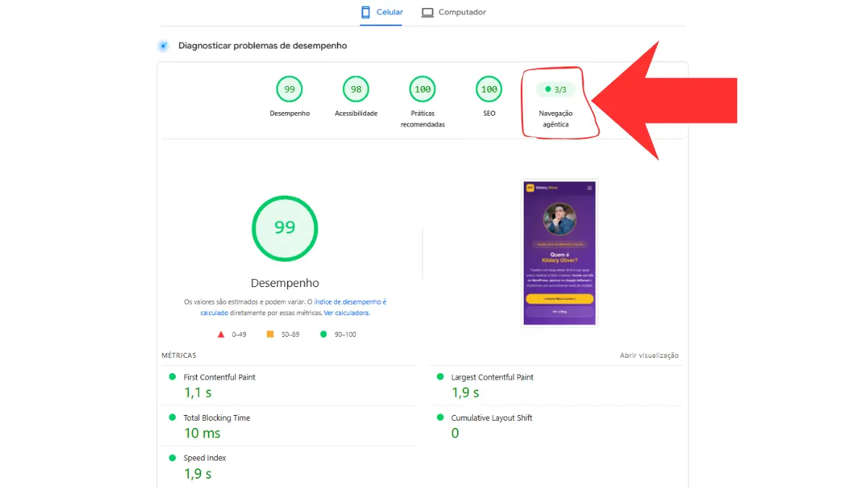Open the Práticas recomendadas score gauge 100
The image size is (868, 488).
[x=422, y=89]
